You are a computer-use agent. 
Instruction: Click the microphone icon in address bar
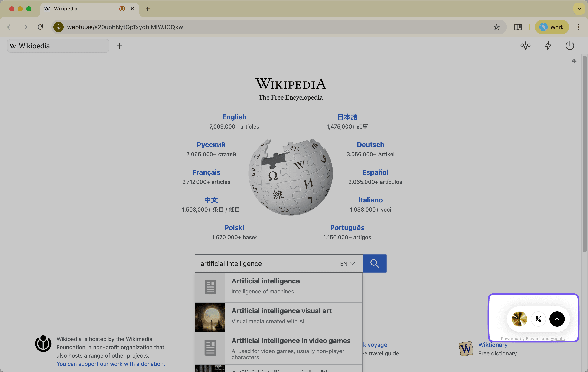click(58, 27)
